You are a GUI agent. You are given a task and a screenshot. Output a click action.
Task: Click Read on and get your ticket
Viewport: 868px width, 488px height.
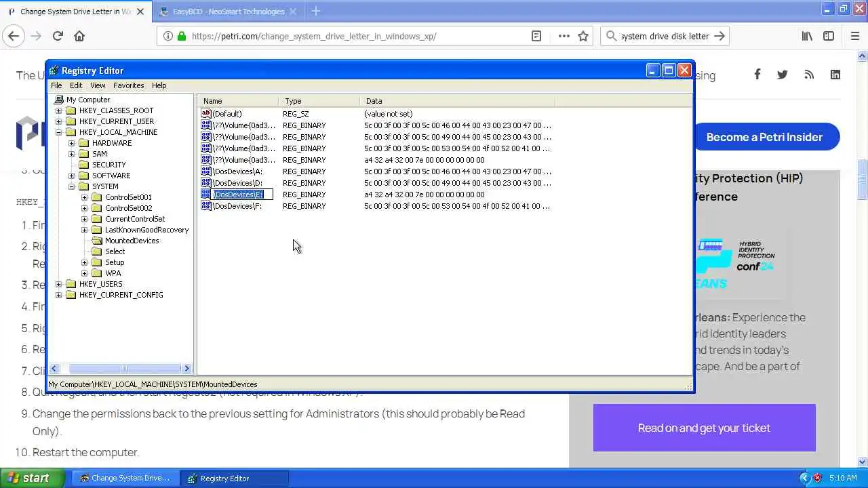coord(704,428)
